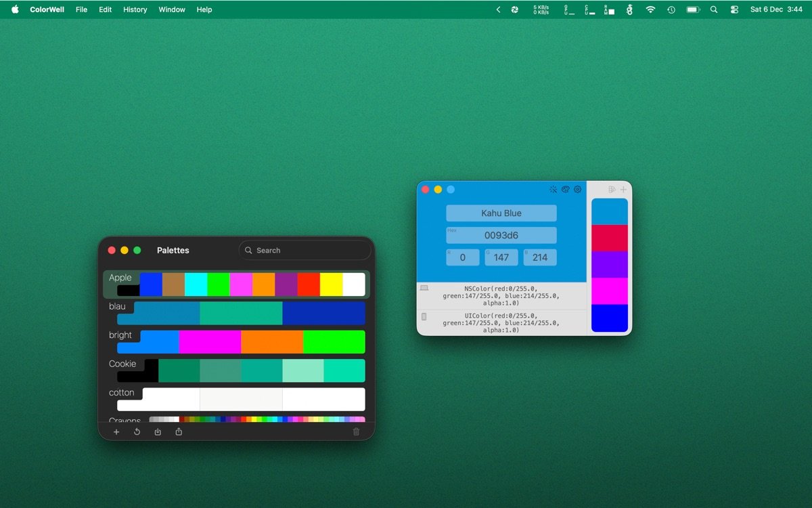Image resolution: width=812 pixels, height=508 pixels.
Task: Open the paint palette icon
Action: tap(566, 190)
